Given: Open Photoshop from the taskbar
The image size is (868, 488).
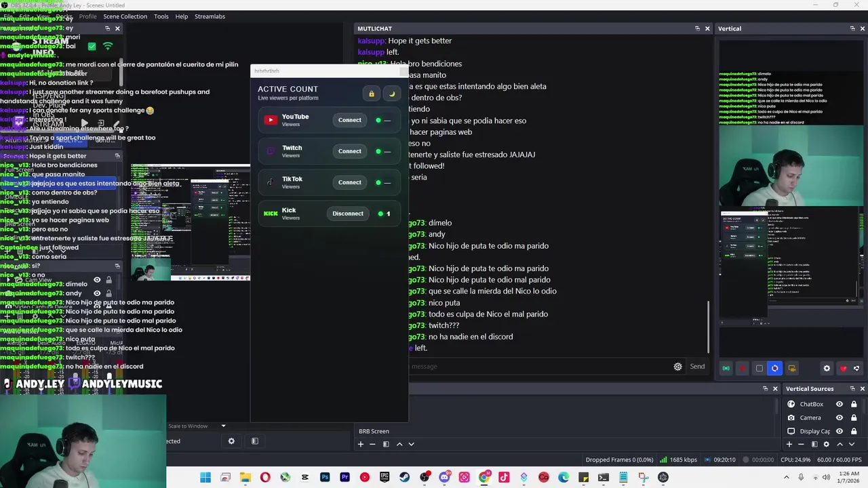Looking at the screenshot, I should coord(325,478).
